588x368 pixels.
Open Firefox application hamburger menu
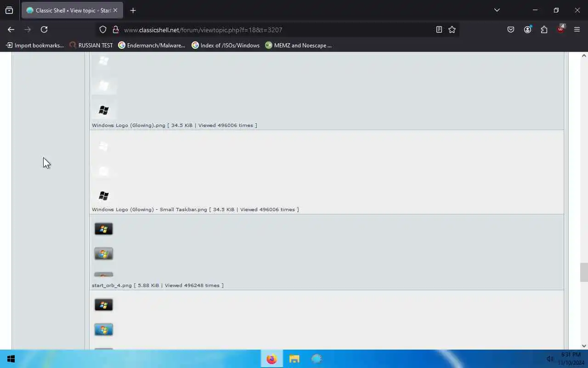(577, 29)
